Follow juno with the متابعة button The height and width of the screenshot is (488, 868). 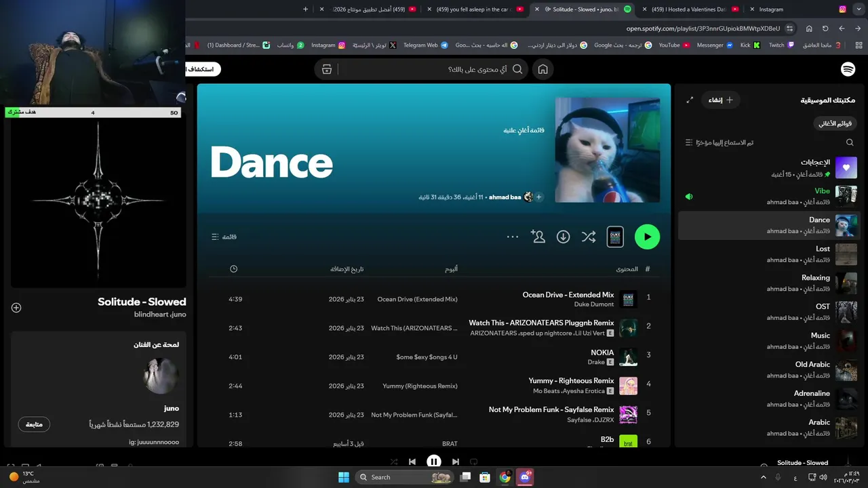click(34, 424)
